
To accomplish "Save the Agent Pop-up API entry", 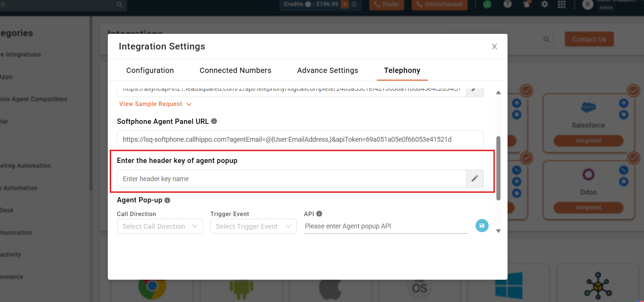I will tap(482, 226).
